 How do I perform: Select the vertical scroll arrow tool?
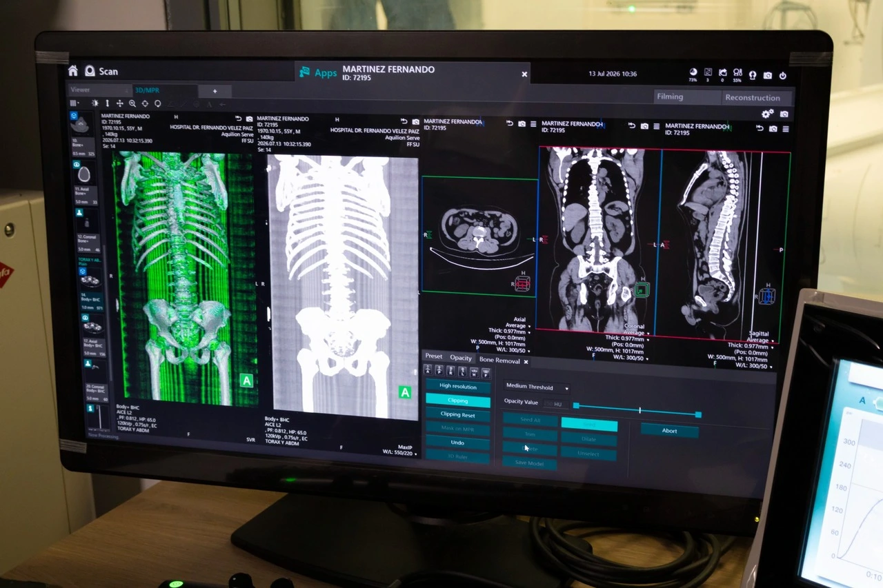(107, 103)
